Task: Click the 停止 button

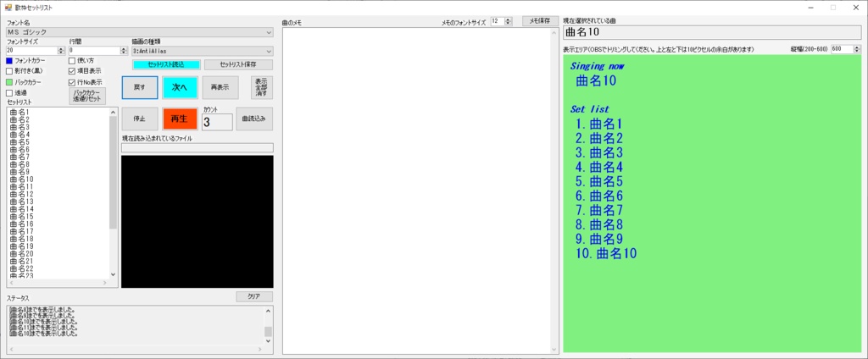Action: tap(140, 119)
